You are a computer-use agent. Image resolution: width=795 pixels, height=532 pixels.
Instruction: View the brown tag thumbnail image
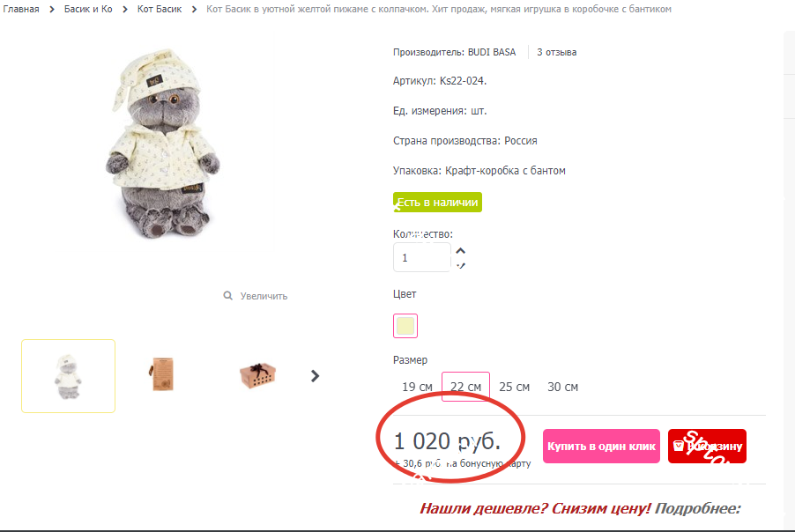tap(163, 375)
